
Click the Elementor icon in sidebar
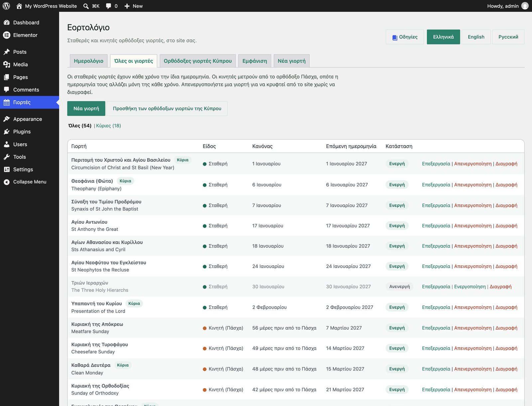pyautogui.click(x=7, y=35)
